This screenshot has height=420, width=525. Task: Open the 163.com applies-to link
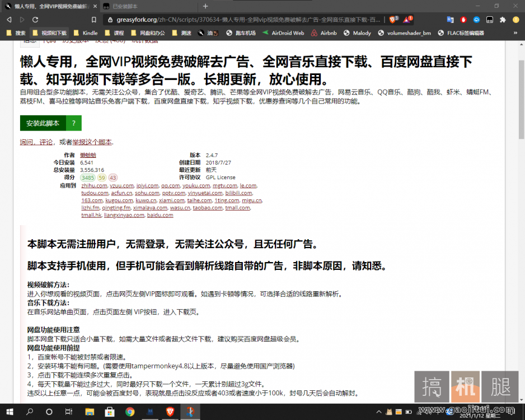(x=92, y=200)
